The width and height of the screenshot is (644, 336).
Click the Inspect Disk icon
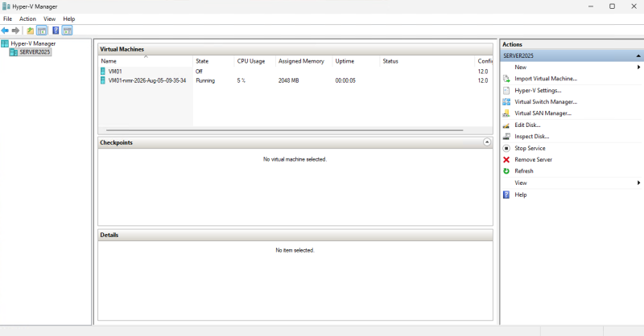tap(506, 137)
